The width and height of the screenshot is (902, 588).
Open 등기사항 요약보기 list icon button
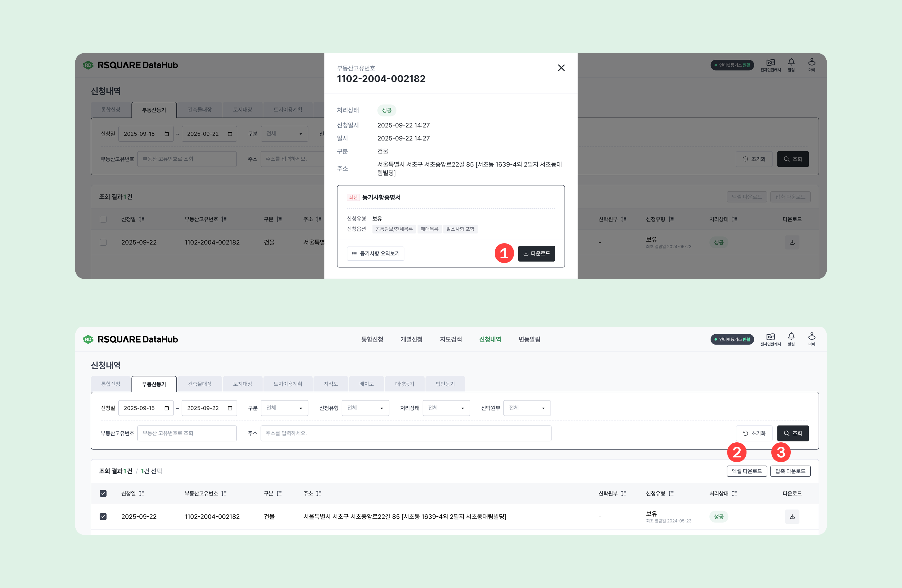pos(375,253)
